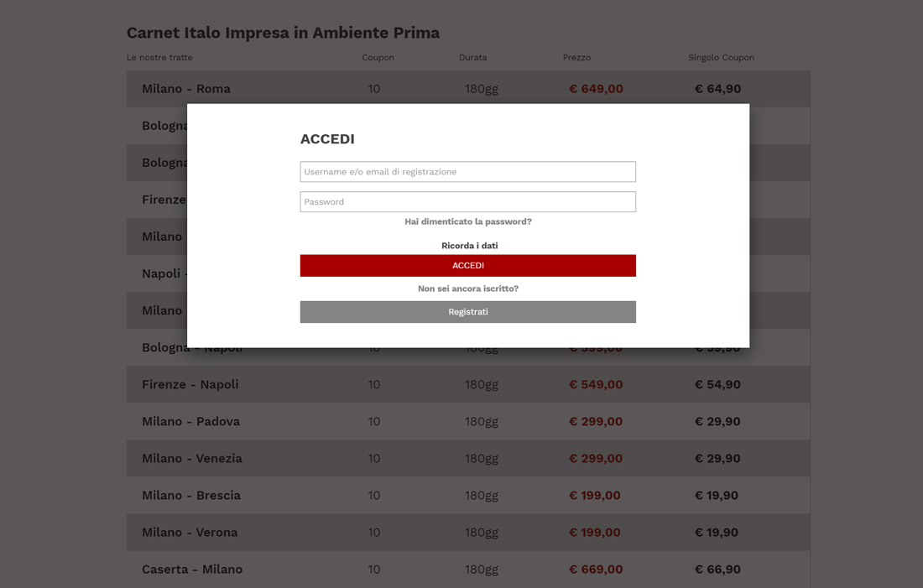Select the 'Firenze - Napoli' route name

tap(190, 384)
